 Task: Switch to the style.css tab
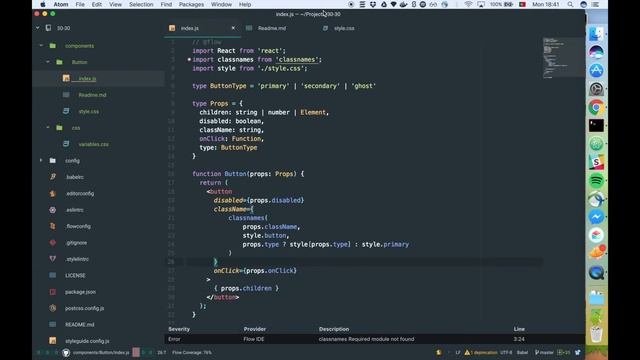tap(344, 28)
